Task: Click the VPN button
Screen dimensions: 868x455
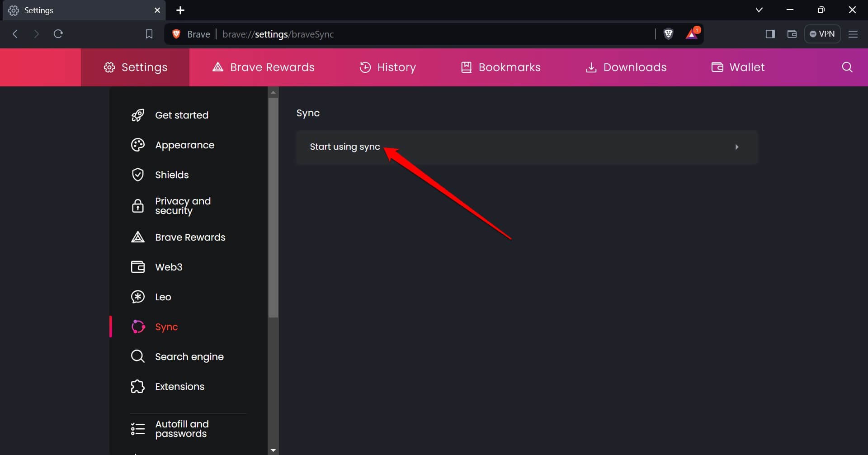Action: tap(822, 34)
